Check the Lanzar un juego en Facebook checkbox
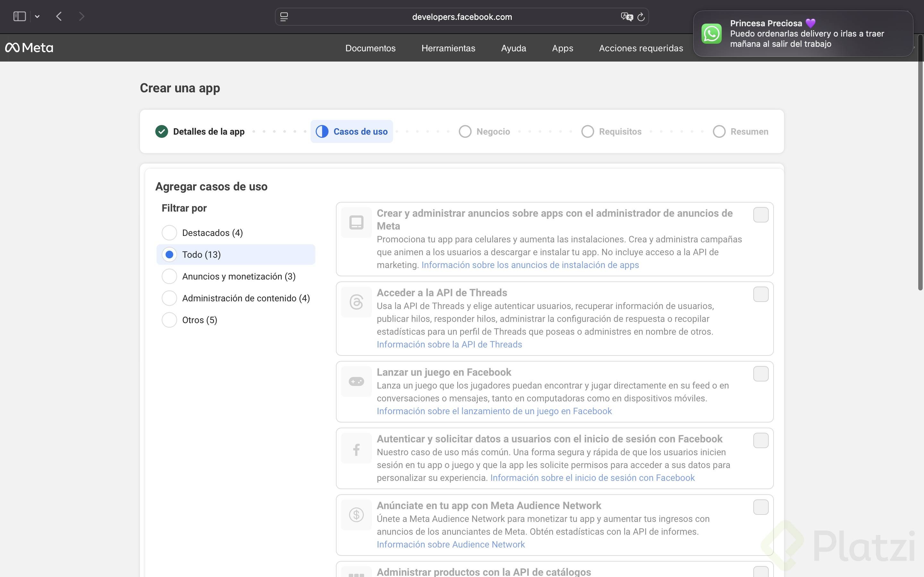Image resolution: width=924 pixels, height=577 pixels. pyautogui.click(x=761, y=374)
